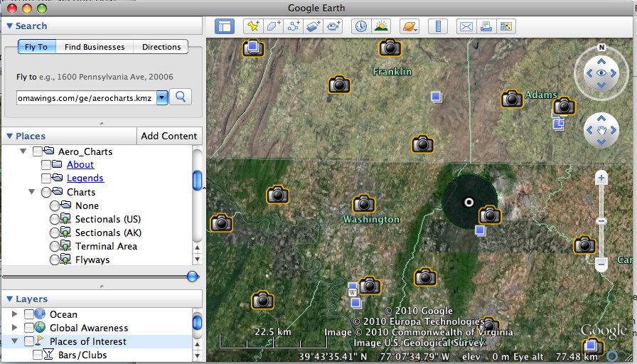The height and width of the screenshot is (364, 637).
Task: Switch to the Find Businesses tab
Action: point(95,47)
